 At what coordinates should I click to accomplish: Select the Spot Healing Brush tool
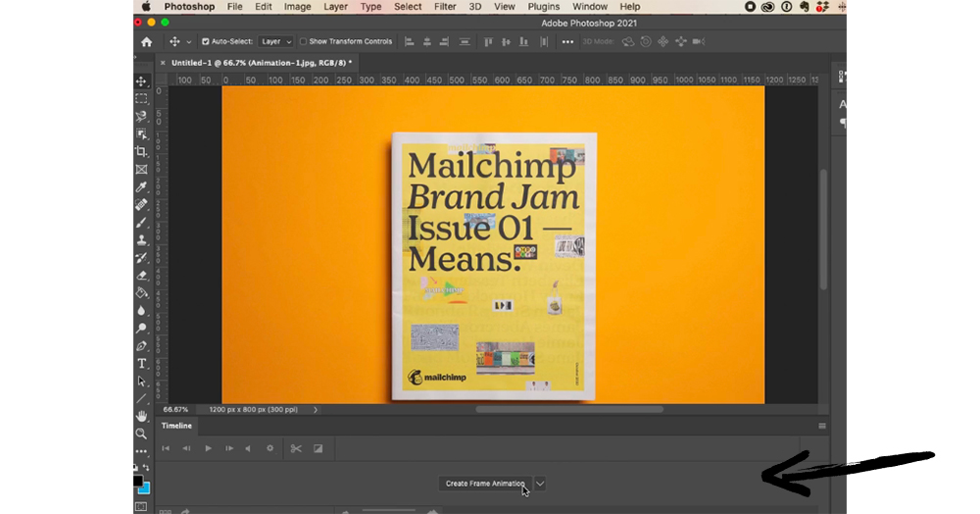(142, 204)
